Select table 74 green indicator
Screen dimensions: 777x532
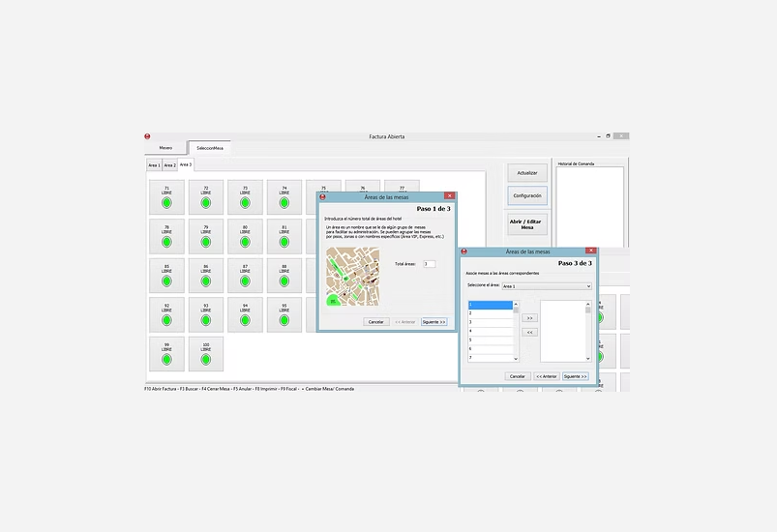284,202
